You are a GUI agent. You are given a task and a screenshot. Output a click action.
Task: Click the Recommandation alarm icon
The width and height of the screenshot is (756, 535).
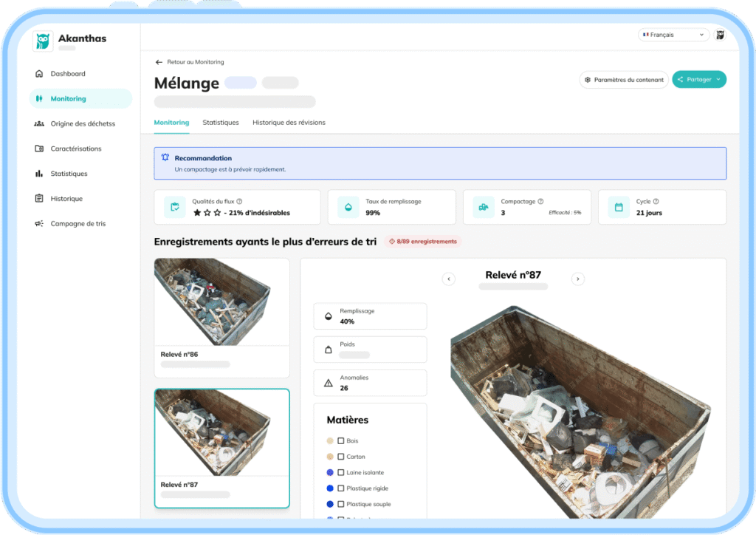coord(165,157)
